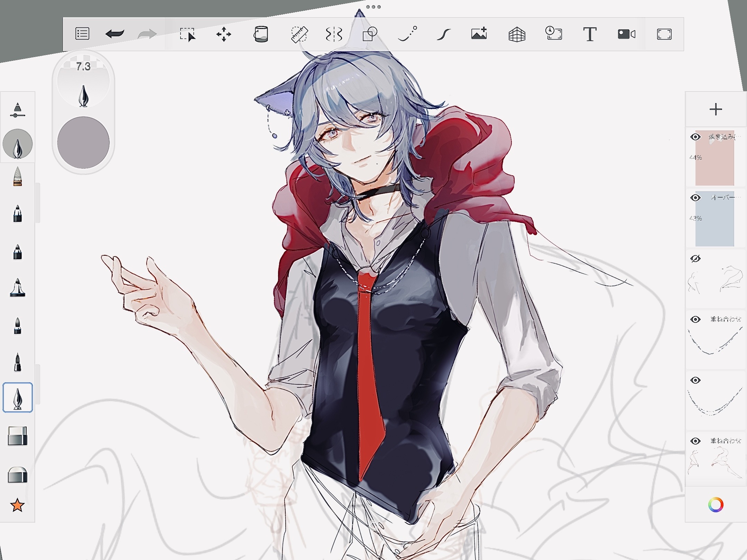Open the color wheel editor
747x560 pixels.
[x=716, y=505]
